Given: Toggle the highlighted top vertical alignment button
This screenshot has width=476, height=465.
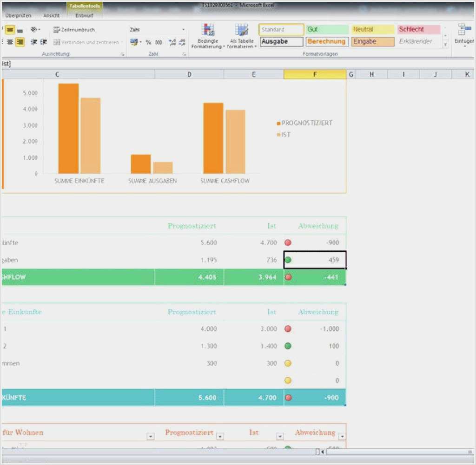Looking at the screenshot, I should (10, 30).
